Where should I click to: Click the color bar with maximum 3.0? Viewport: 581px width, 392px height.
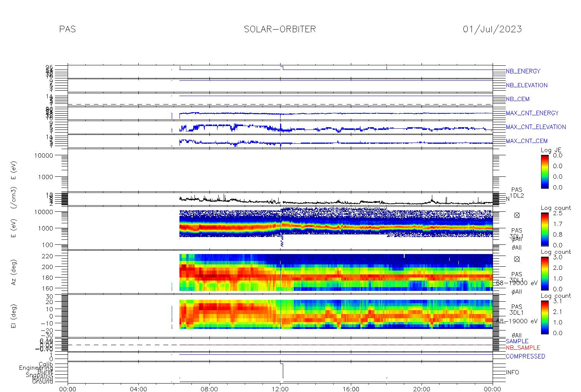(545, 273)
